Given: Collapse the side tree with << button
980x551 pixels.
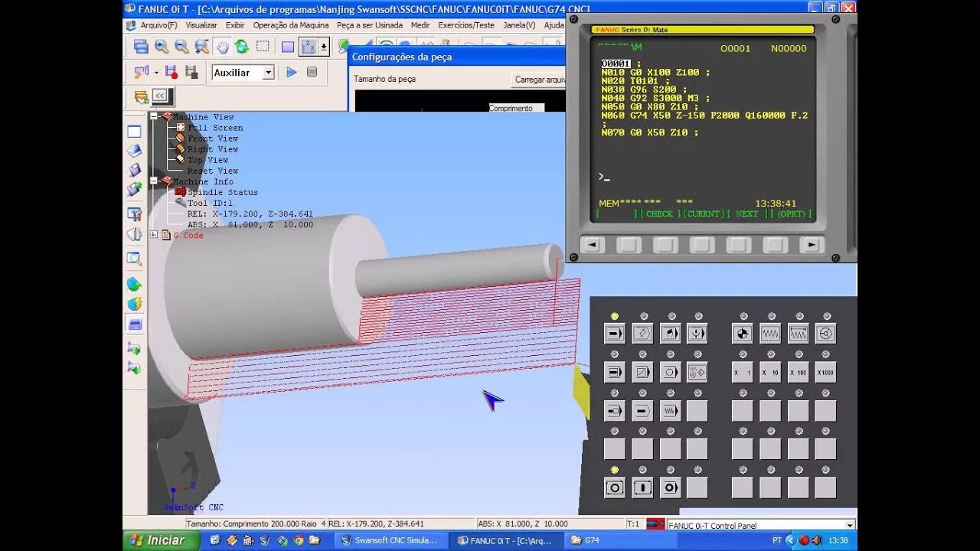Looking at the screenshot, I should click(x=159, y=96).
